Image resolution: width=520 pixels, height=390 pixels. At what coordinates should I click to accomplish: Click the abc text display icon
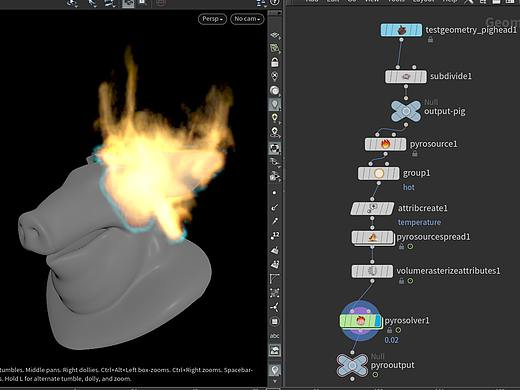[275, 336]
